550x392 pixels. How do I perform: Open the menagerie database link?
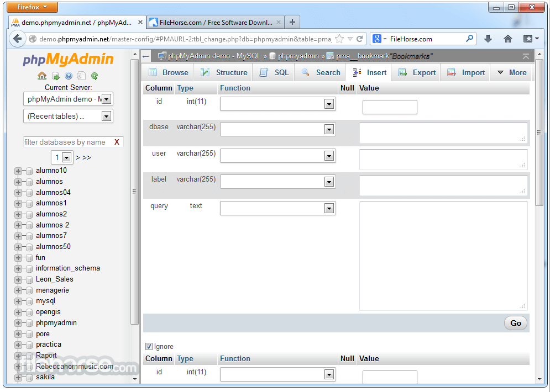click(x=53, y=290)
